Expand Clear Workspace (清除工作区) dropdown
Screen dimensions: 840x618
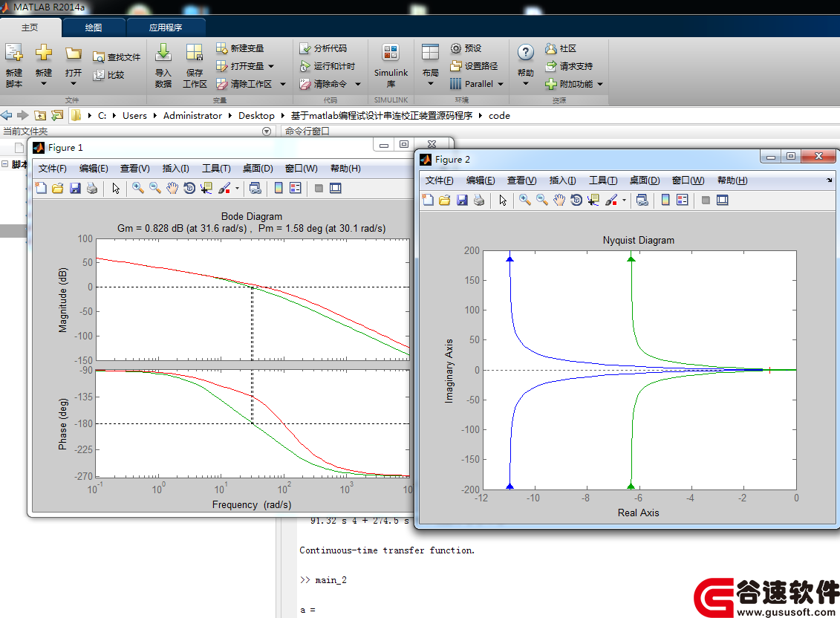pyautogui.click(x=283, y=84)
